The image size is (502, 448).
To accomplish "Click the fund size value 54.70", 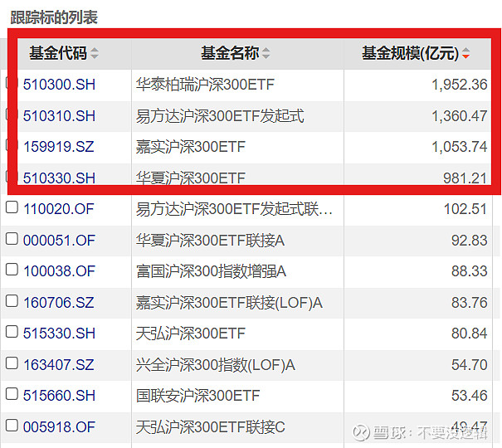I will coord(470,365).
